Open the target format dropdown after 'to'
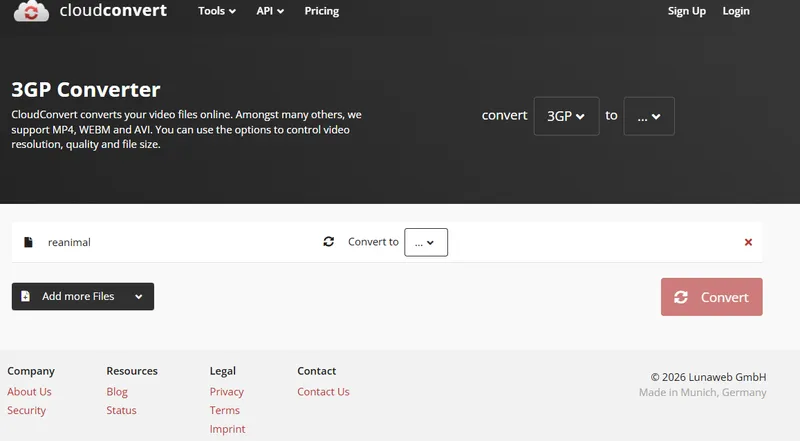Image resolution: width=800 pixels, height=441 pixels. pyautogui.click(x=649, y=116)
